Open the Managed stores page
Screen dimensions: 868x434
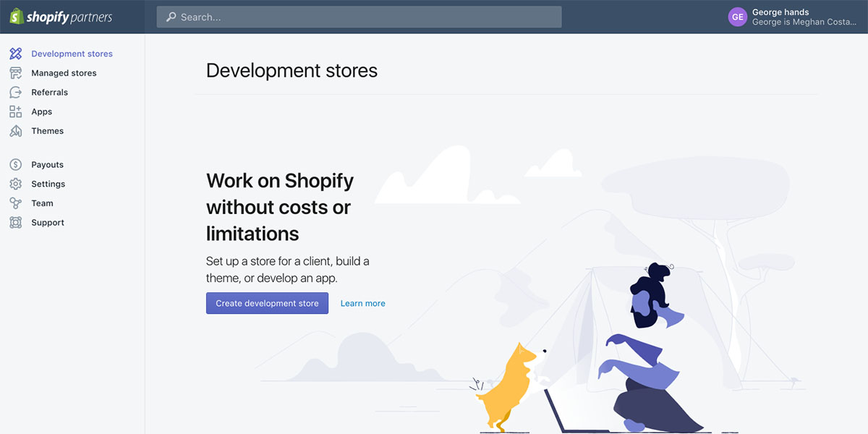point(64,73)
